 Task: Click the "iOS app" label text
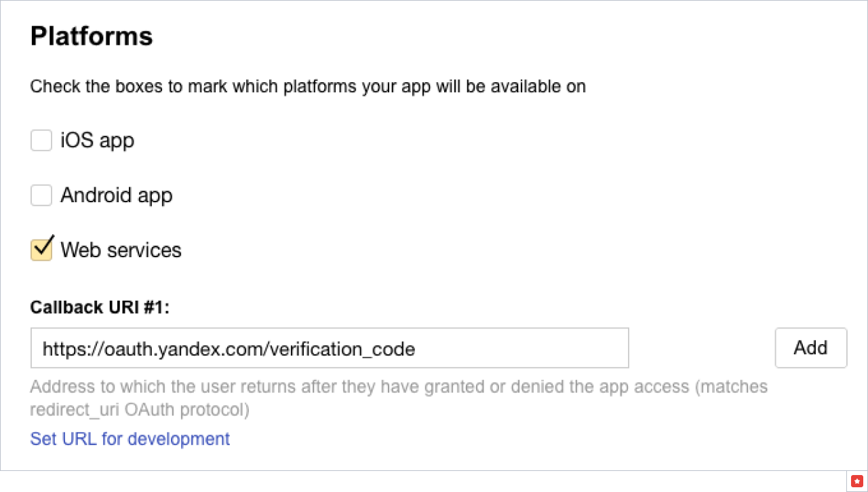coord(98,140)
